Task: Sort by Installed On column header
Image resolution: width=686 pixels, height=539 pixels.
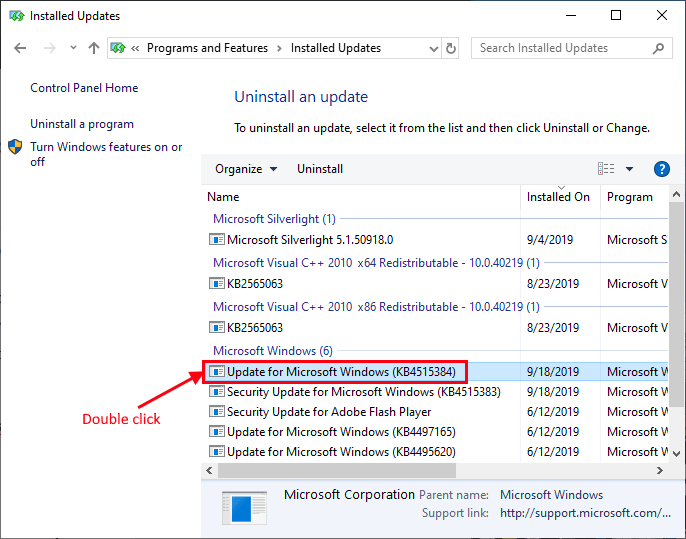Action: [x=558, y=197]
